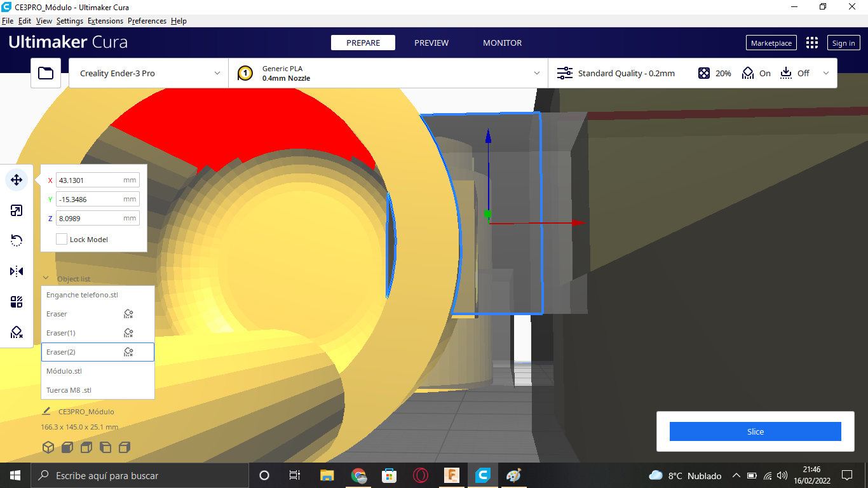Click the per-model settings icon beside Eraser(1)

[x=128, y=333]
